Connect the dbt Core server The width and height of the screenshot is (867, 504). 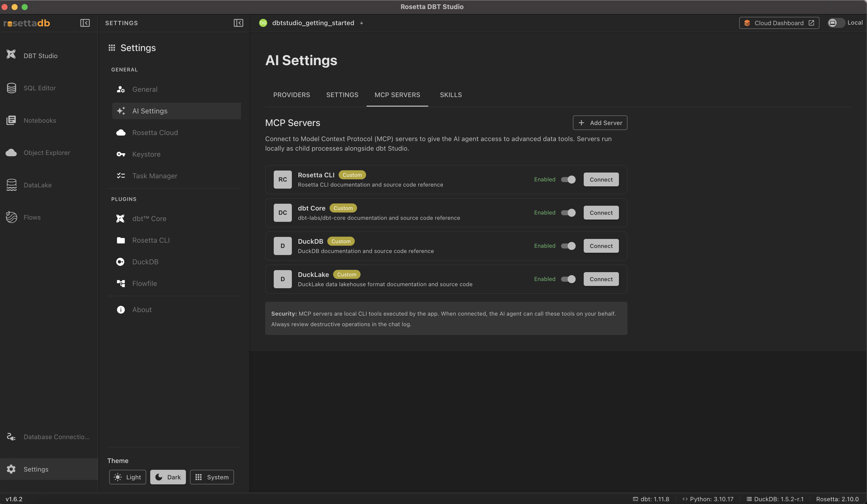pyautogui.click(x=601, y=213)
